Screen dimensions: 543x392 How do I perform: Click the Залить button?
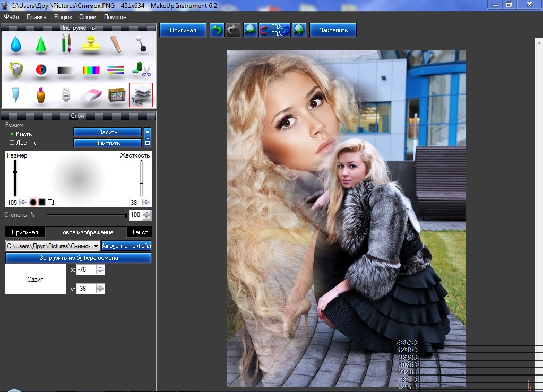[108, 132]
